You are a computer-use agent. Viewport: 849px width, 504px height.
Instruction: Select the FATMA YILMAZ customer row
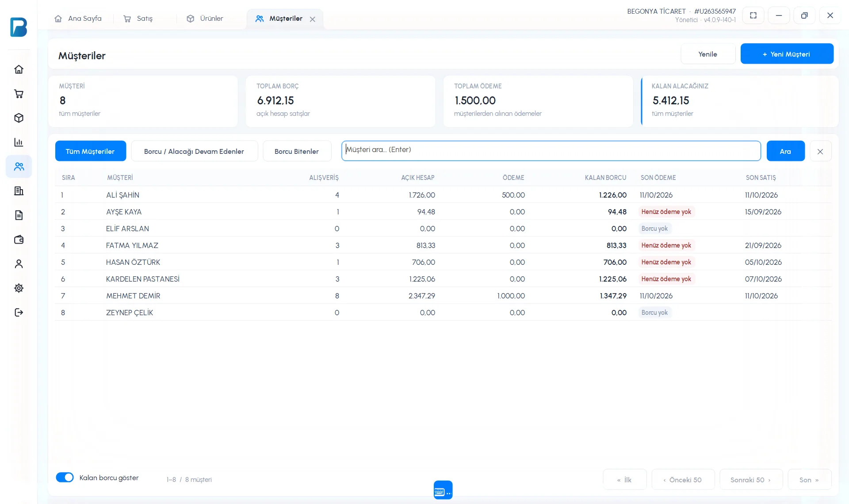coord(443,245)
